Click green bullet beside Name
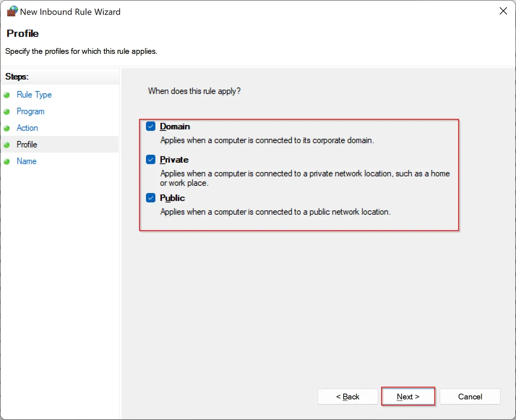Viewport: 516px width, 420px height. (7, 162)
